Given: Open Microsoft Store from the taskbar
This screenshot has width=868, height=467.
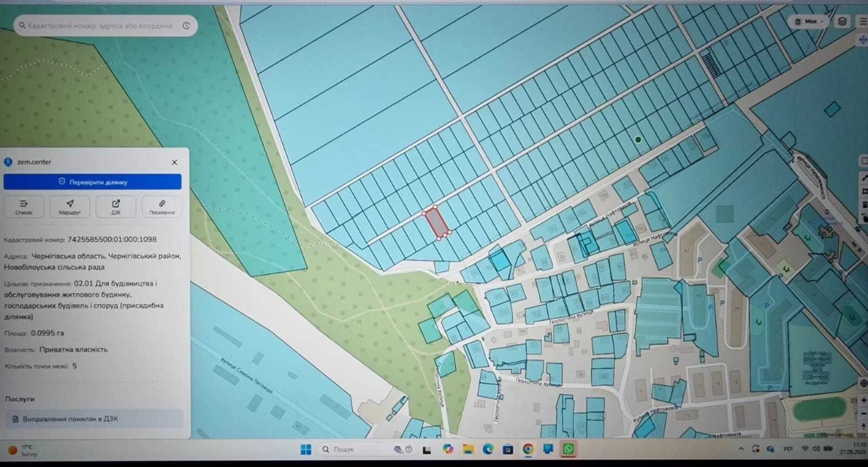Looking at the screenshot, I should tap(508, 449).
